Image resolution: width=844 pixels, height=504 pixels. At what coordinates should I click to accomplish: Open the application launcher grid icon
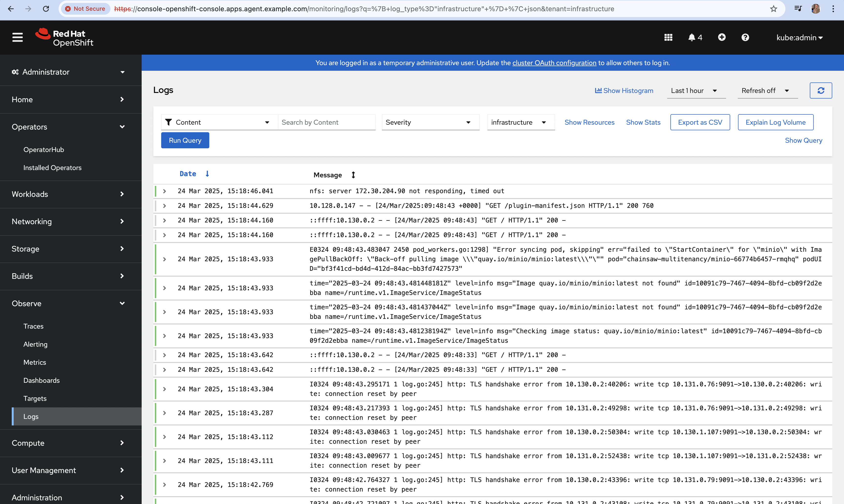[668, 37]
